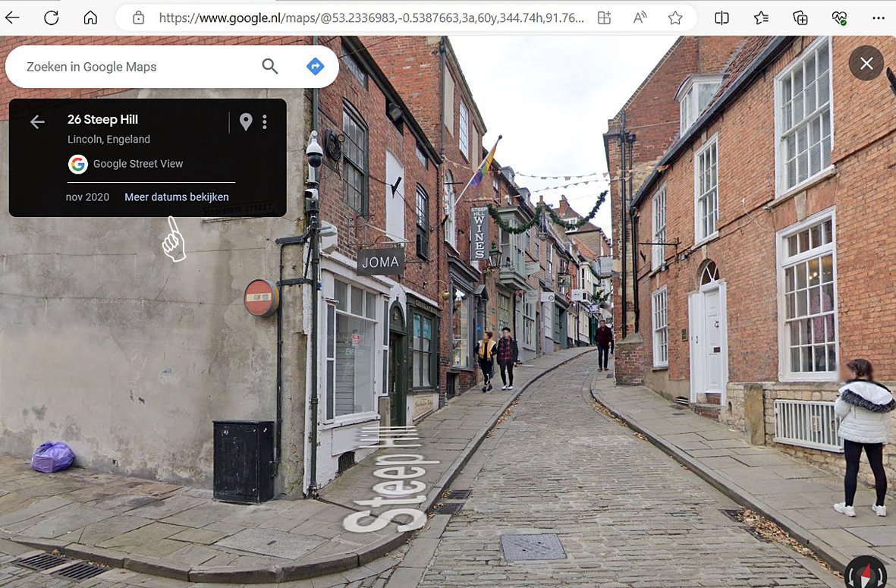Screen dimensions: 896x588
Task: View site information via the lock icon
Action: click(x=138, y=18)
